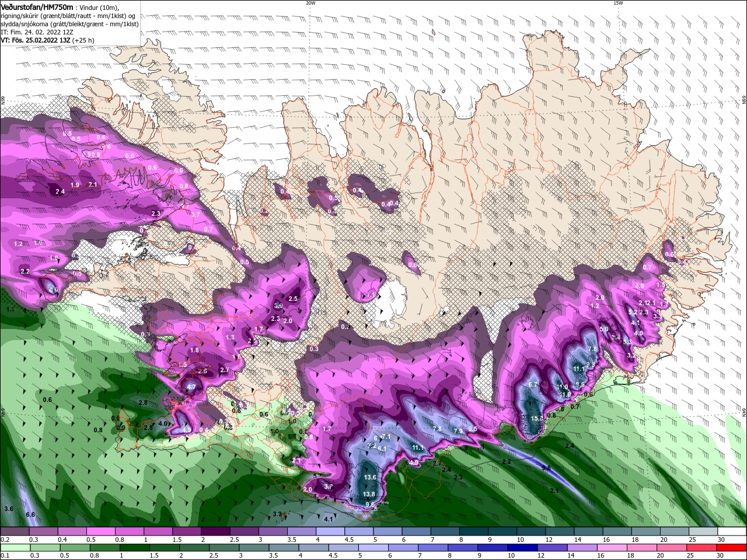Click the 'rigning/skúrir' legend description line
The height and width of the screenshot is (560, 747).
pos(69,16)
